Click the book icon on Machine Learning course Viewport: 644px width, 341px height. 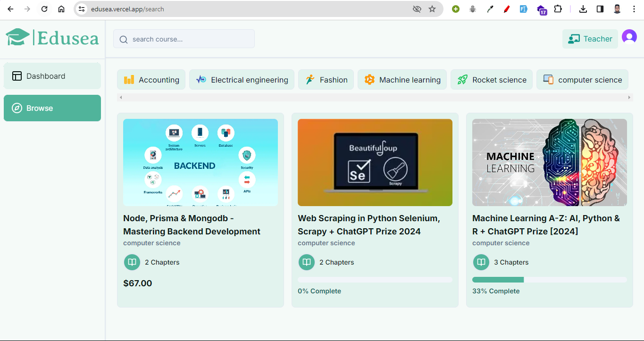click(x=481, y=262)
